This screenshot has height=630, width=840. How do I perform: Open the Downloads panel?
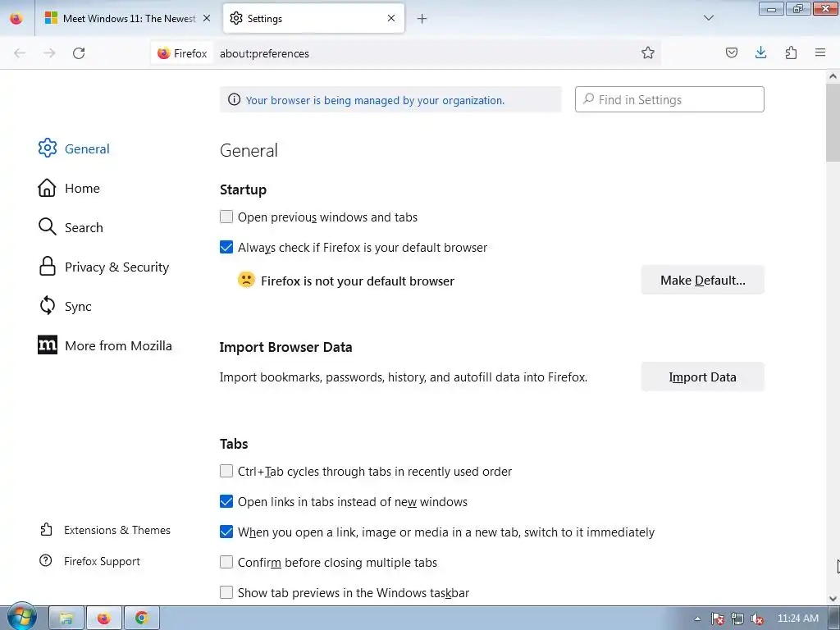click(x=760, y=52)
